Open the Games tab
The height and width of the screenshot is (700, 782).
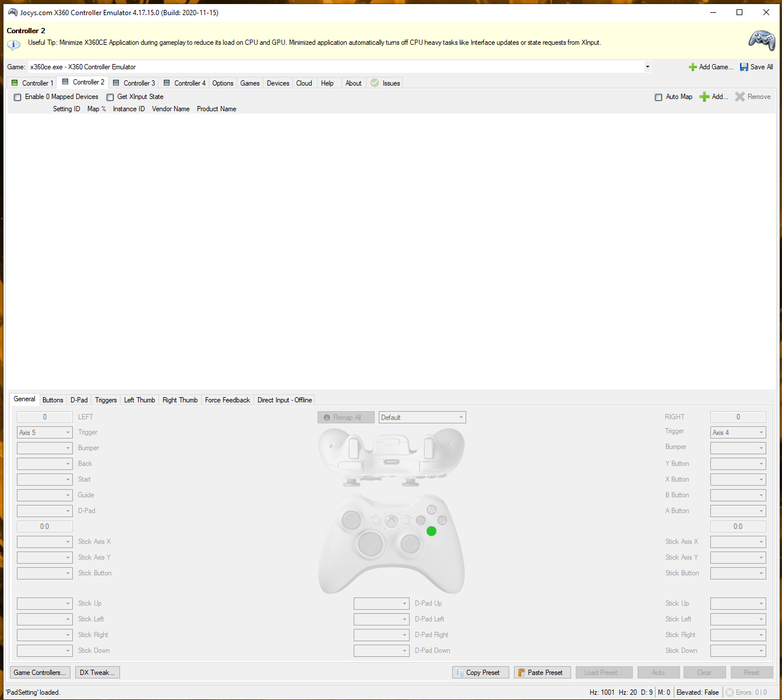(250, 83)
